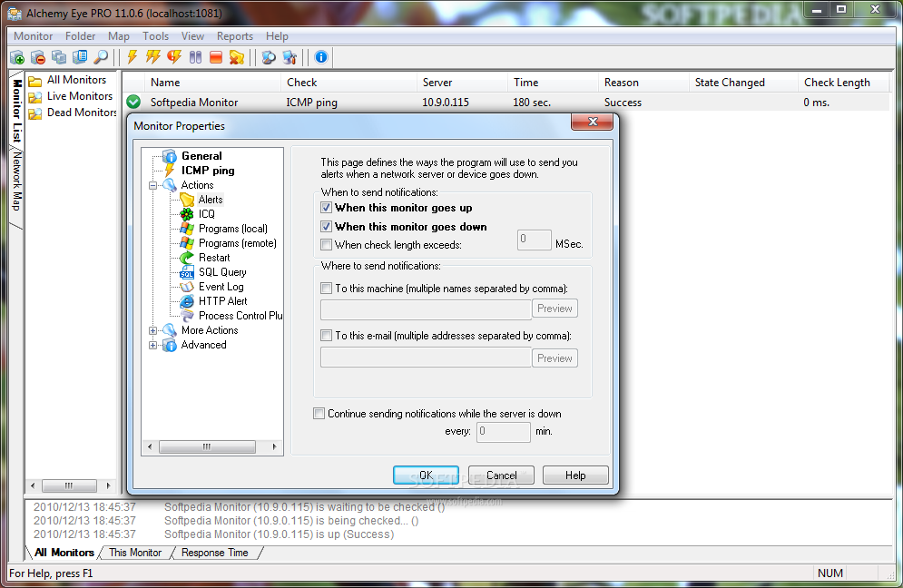
Task: Select the ICQ action item
Action: 206,214
